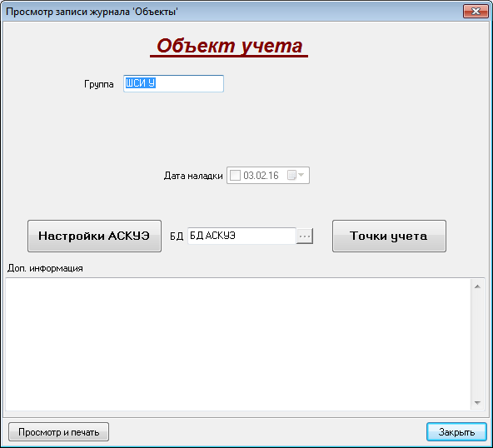This screenshot has height=448, width=493.
Task: Click the 03.02.16 date value
Action: pos(261,176)
